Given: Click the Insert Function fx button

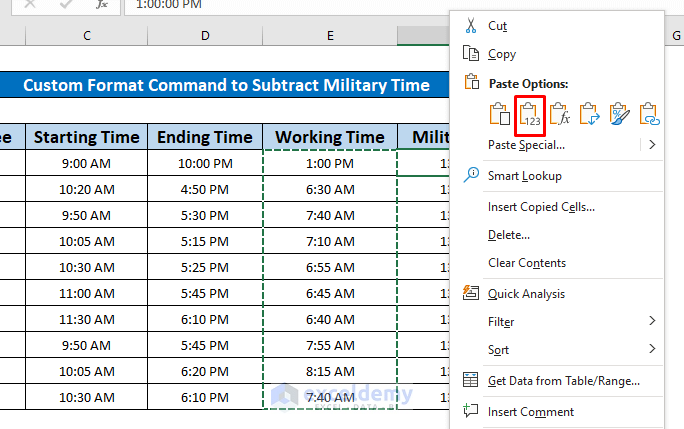Looking at the screenshot, I should pyautogui.click(x=102, y=5).
